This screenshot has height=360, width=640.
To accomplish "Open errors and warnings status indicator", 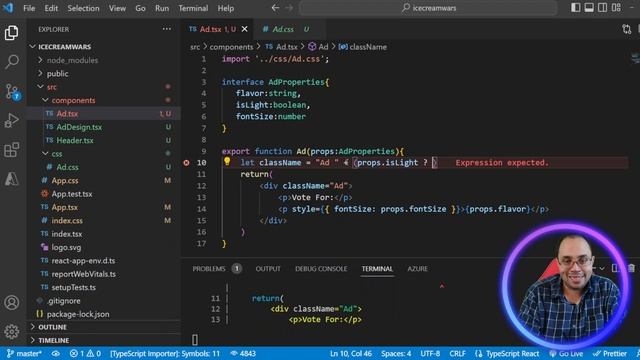I will pos(85,353).
